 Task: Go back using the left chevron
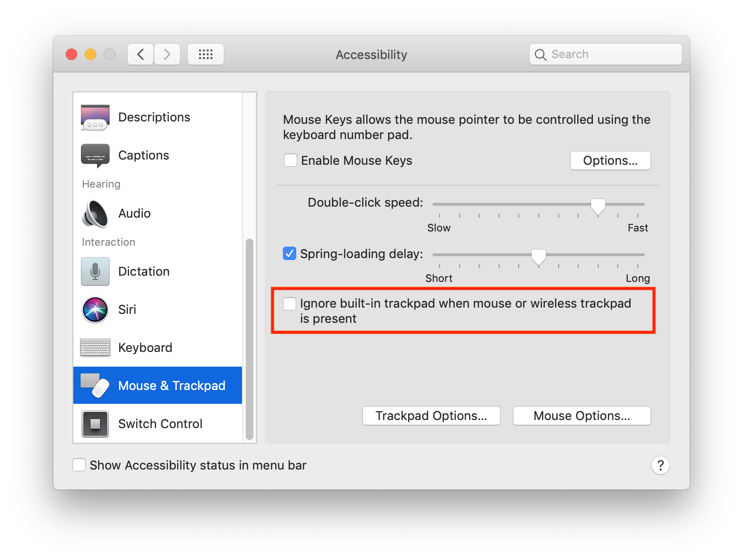pyautogui.click(x=141, y=54)
